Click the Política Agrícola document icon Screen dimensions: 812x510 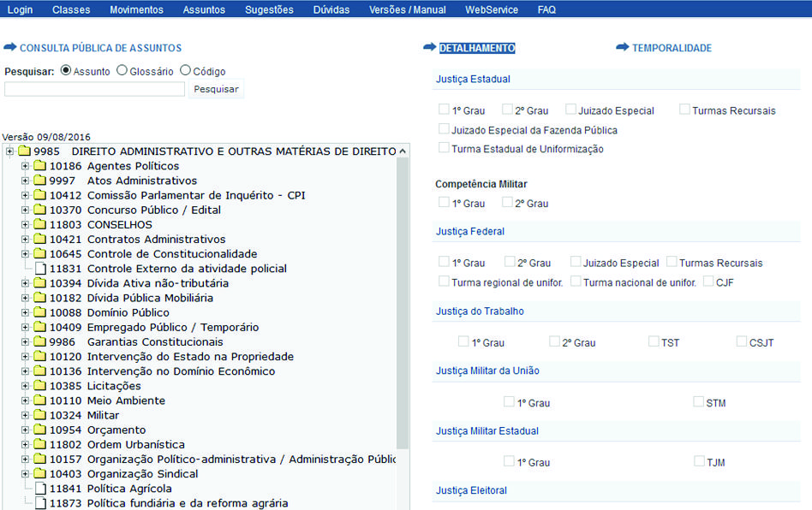tap(40, 489)
